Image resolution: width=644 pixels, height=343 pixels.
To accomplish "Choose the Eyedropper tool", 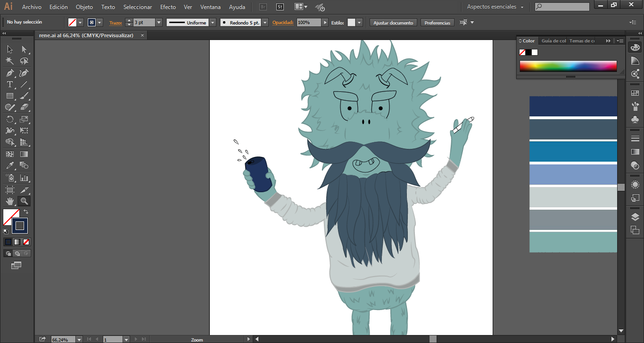I will coord(9,165).
